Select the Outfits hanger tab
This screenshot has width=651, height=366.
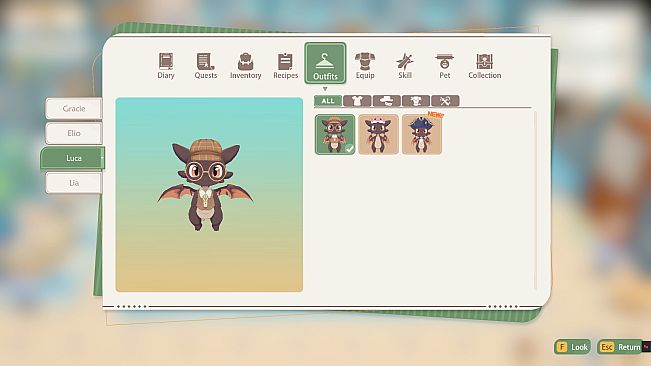pos(325,63)
